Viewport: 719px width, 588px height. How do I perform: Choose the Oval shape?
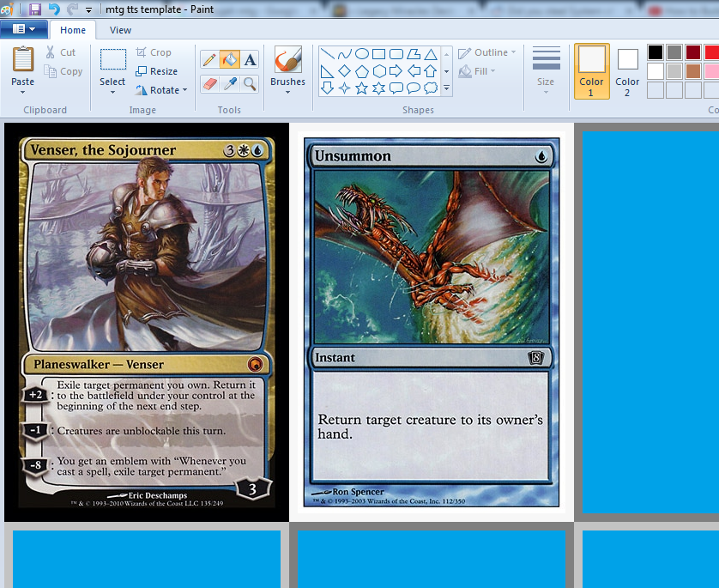362,54
